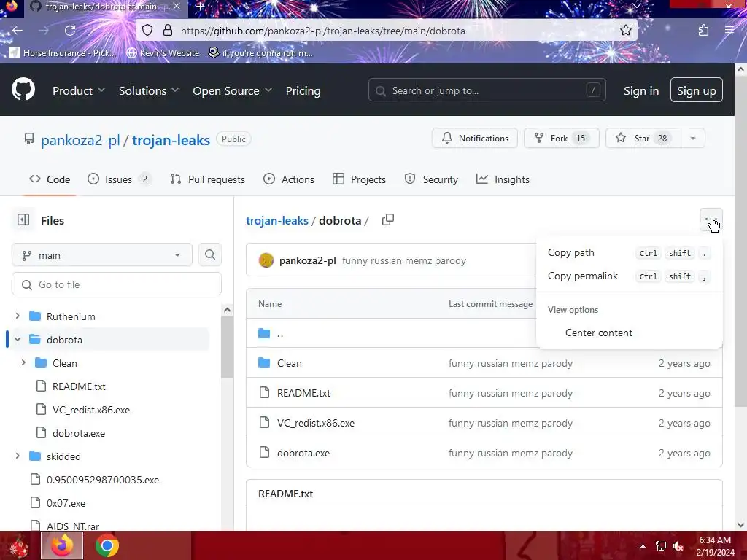Click the muted volume tray icon
Image resolution: width=747 pixels, height=560 pixels.
click(678, 546)
